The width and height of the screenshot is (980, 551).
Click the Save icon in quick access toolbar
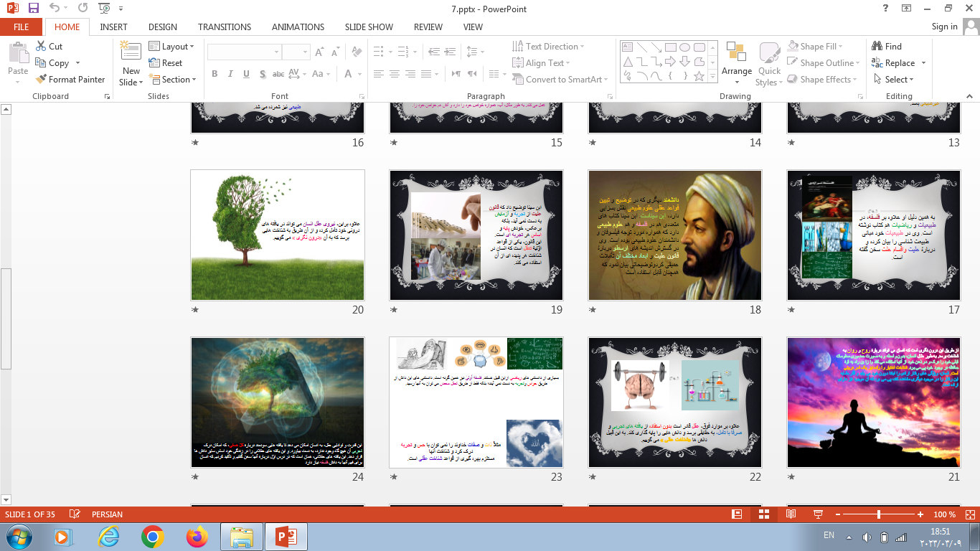[33, 9]
